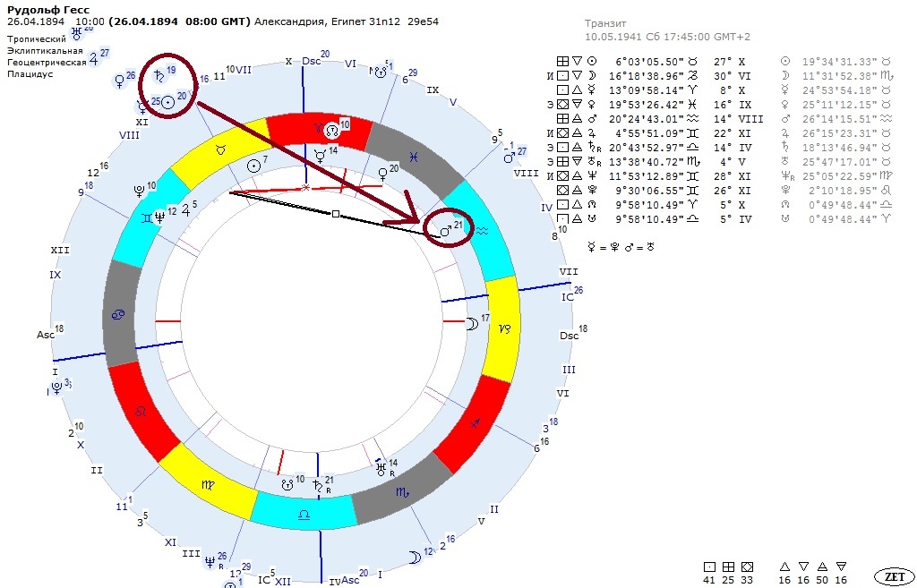Image resolution: width=917 pixels, height=588 pixels.
Task: Click the ZET logo icon
Action: click(893, 575)
